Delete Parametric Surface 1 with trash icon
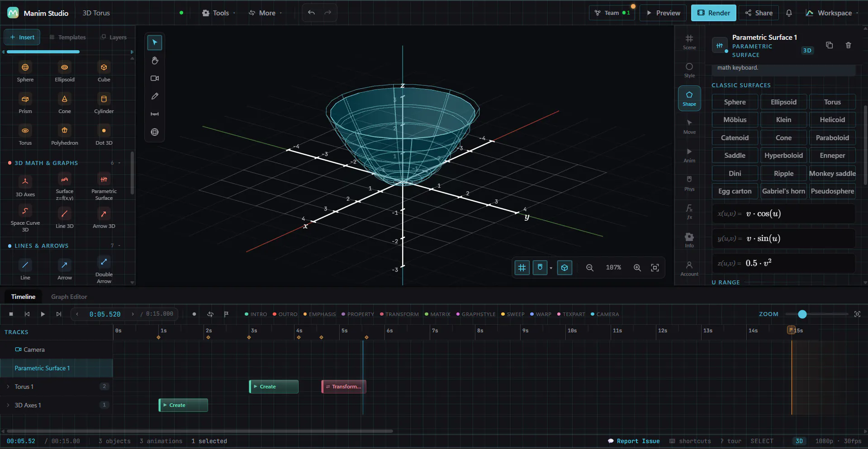This screenshot has width=868, height=449. (848, 45)
